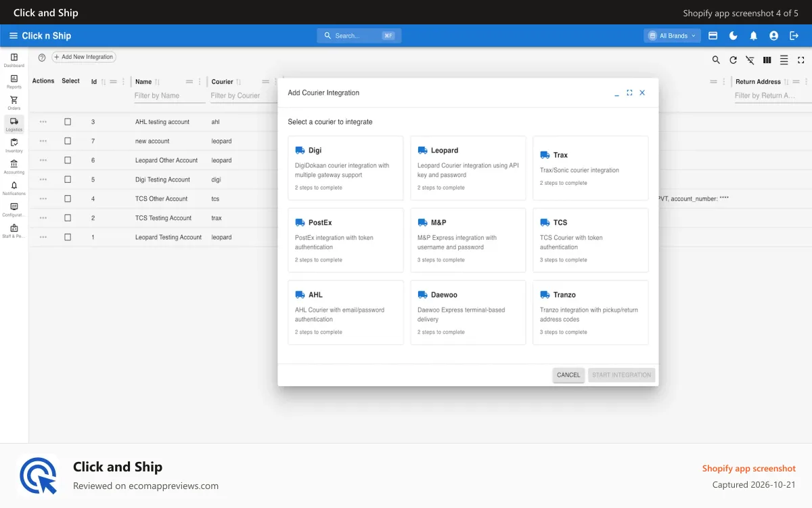Choose the Tranzo courier card
The height and width of the screenshot is (508, 812).
pyautogui.click(x=591, y=313)
